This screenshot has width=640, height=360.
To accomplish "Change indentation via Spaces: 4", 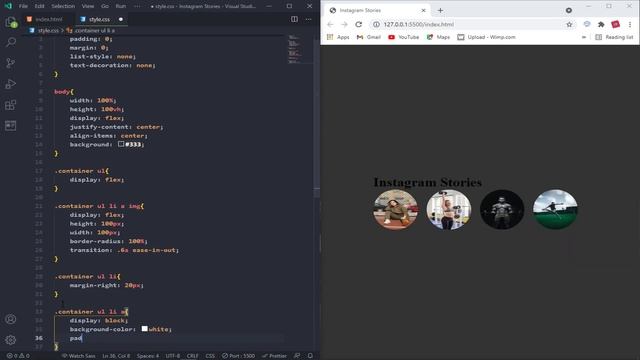I will (148, 356).
